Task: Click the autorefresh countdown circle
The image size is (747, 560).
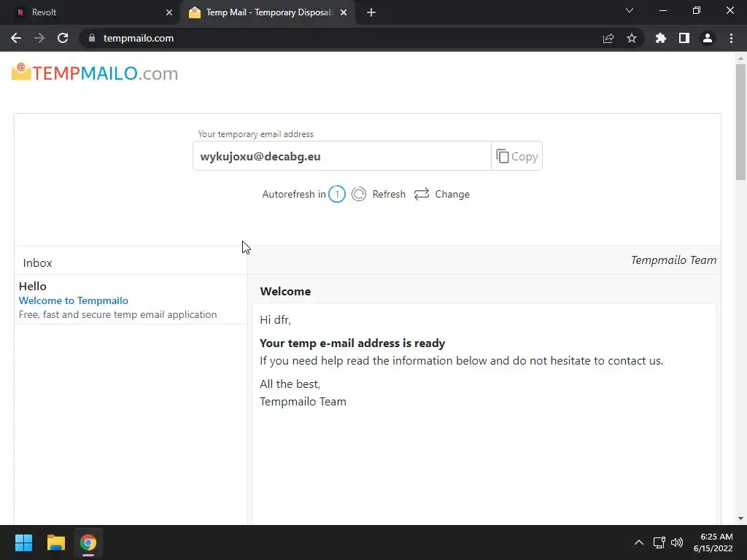Action: click(337, 194)
